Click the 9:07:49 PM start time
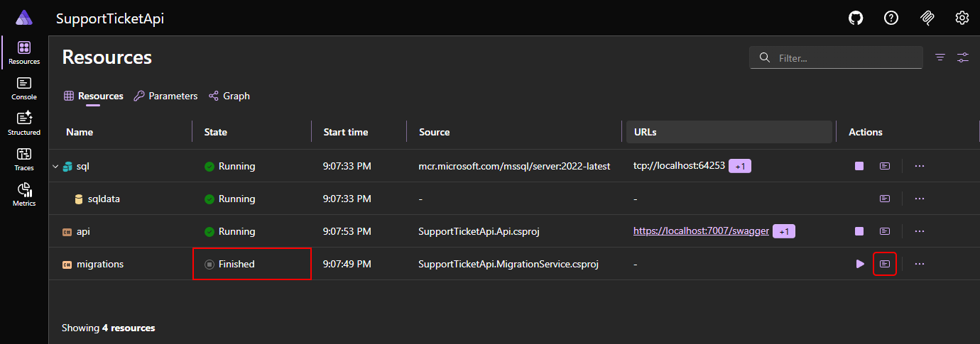The height and width of the screenshot is (344, 980). pyautogui.click(x=347, y=264)
